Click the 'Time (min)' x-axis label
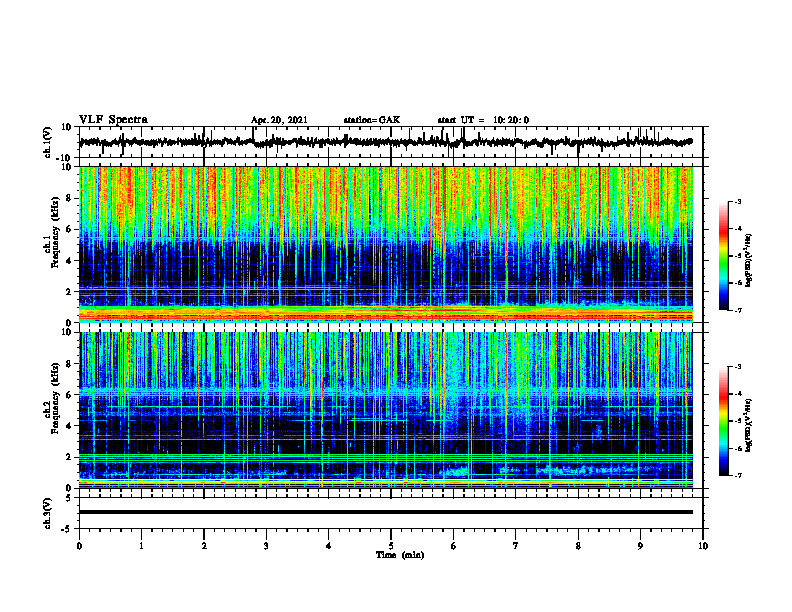792x612 pixels. pos(400,555)
